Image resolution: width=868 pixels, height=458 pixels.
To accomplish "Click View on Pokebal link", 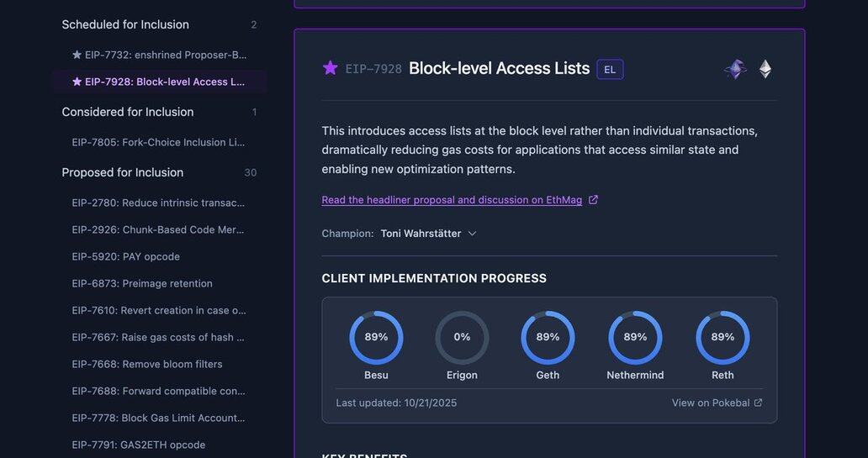I will pos(710,403).
